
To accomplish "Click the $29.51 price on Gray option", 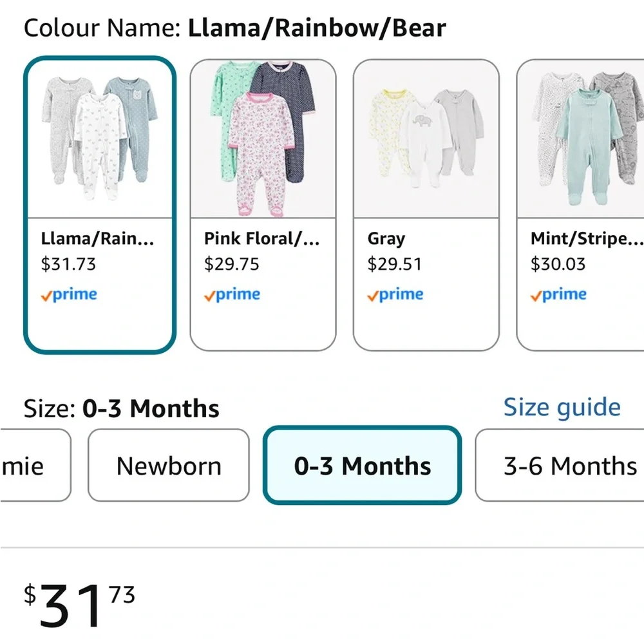I will point(395,264).
